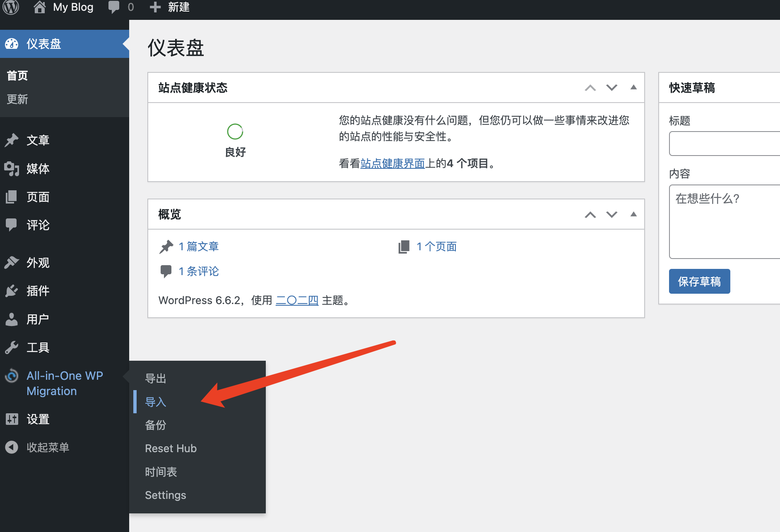Click the pages icon beside 页面 in sidebar
Image resolution: width=780 pixels, height=532 pixels.
click(12, 197)
